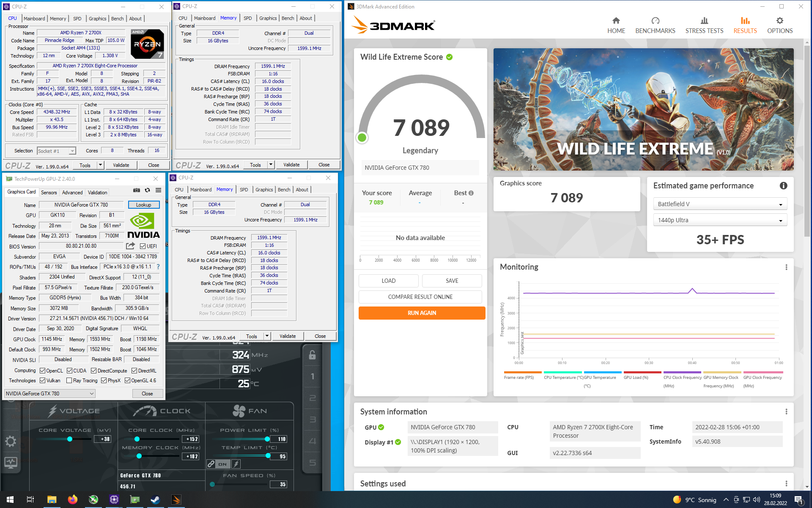The width and height of the screenshot is (812, 508).
Task: Open the HOME section in 3DMark
Action: point(616,25)
